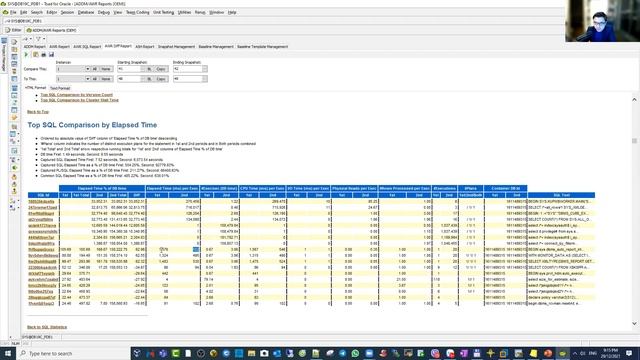Click All button in To This row

[x=94, y=79]
